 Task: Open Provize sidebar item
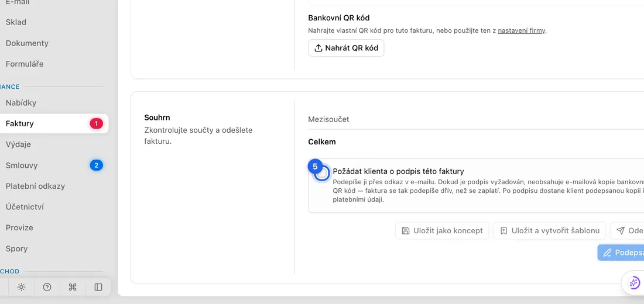(x=19, y=227)
